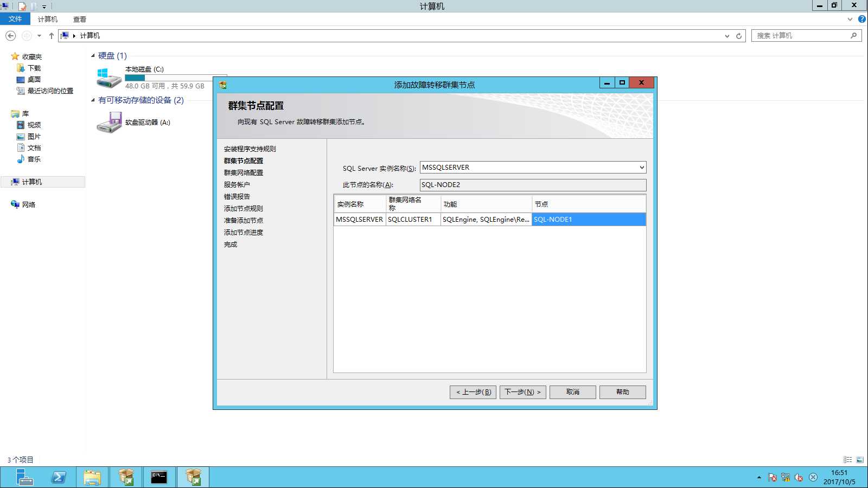This screenshot has height=488, width=868.
Task: Open the 计算机 ribbon tab
Action: (48, 19)
